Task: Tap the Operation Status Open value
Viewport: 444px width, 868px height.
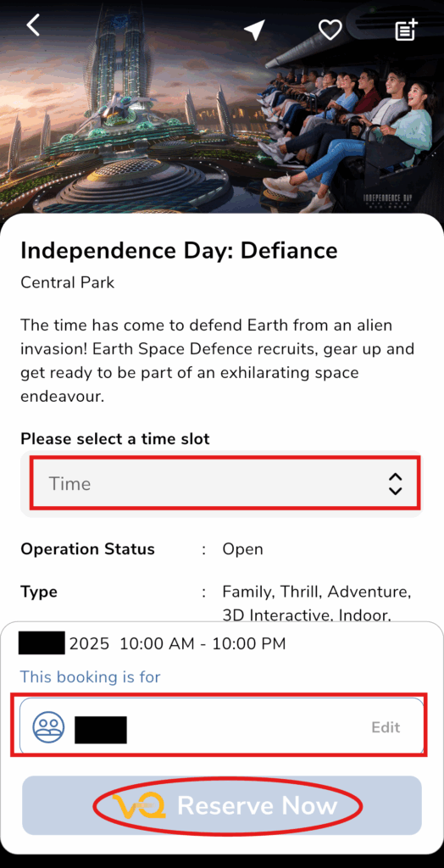Action: [242, 549]
